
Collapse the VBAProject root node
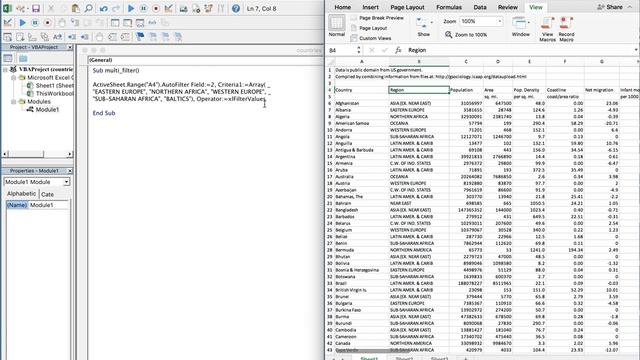coord(6,69)
